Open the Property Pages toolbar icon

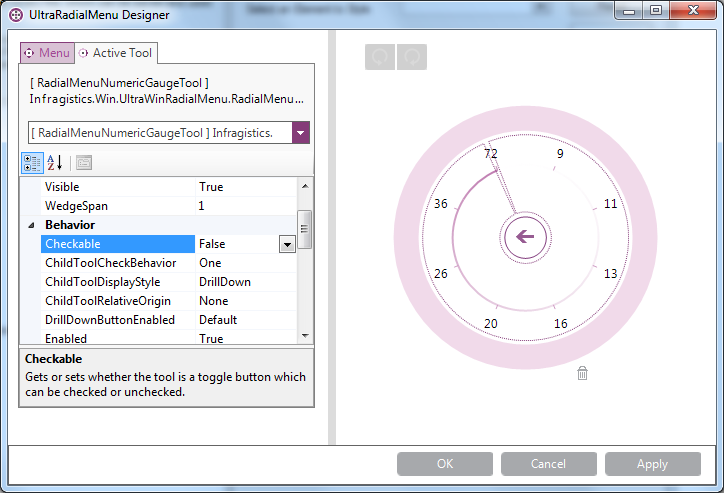click(x=84, y=162)
